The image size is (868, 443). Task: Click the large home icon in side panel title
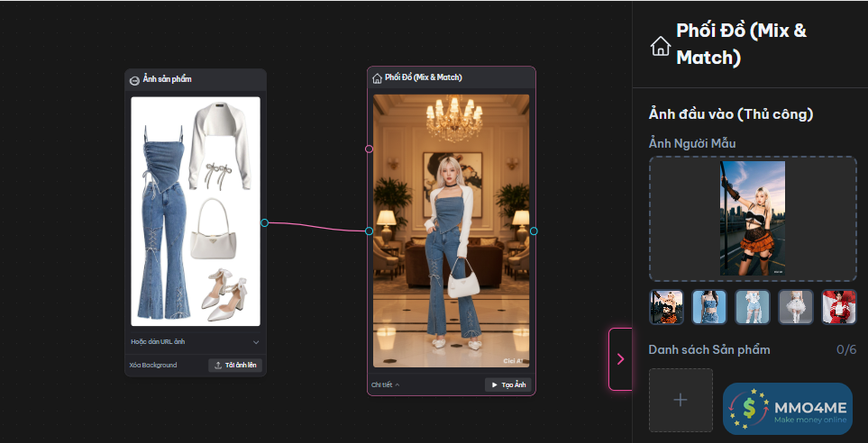(x=661, y=46)
